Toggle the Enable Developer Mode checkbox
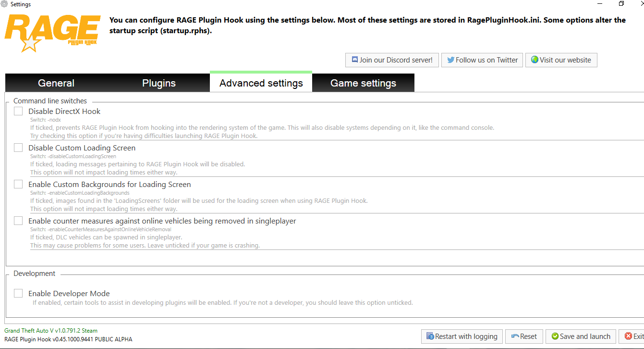The width and height of the screenshot is (644, 349). (18, 293)
